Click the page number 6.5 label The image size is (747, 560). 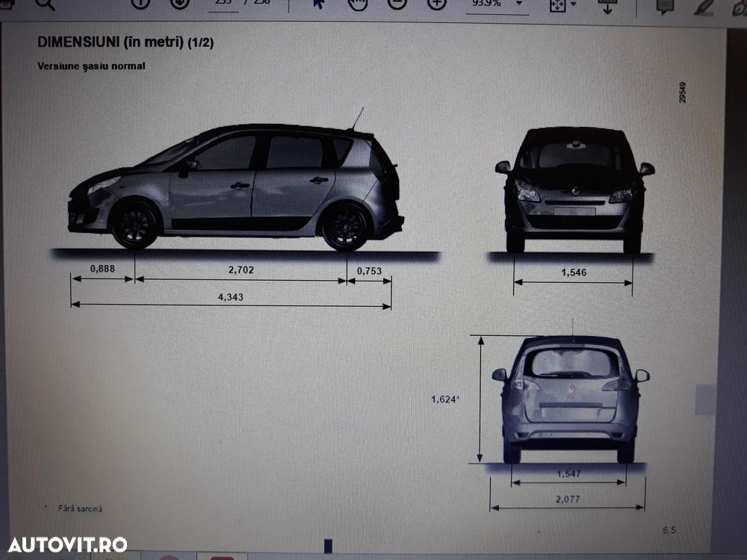click(x=669, y=529)
